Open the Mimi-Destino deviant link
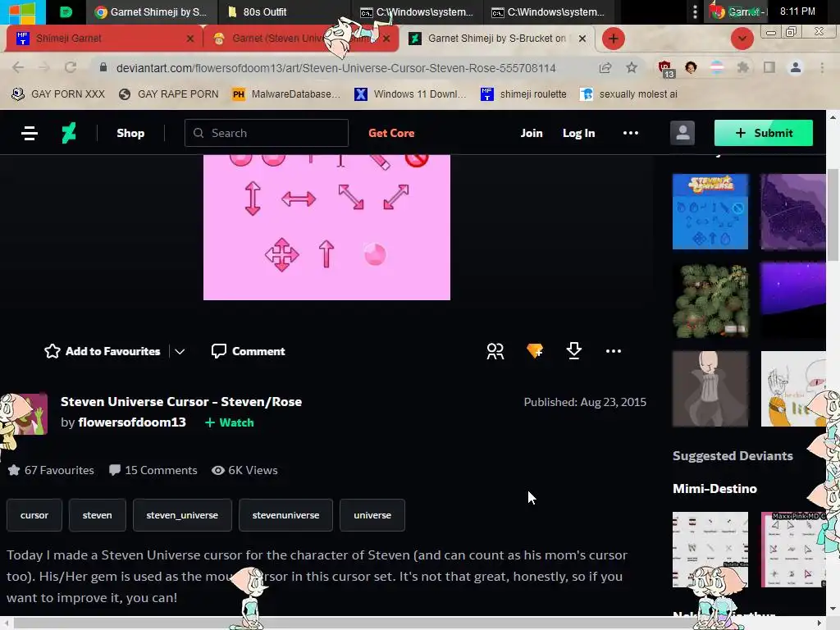This screenshot has height=630, width=840. (714, 489)
